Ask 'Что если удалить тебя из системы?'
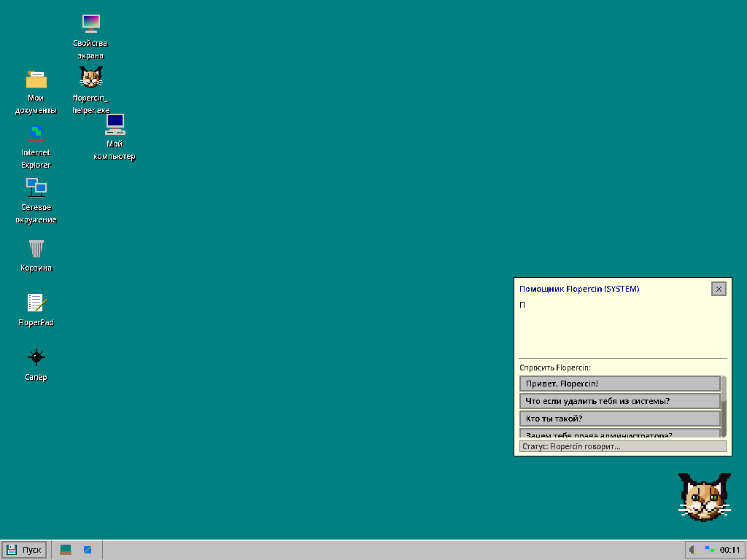The image size is (747, 560). (x=620, y=401)
